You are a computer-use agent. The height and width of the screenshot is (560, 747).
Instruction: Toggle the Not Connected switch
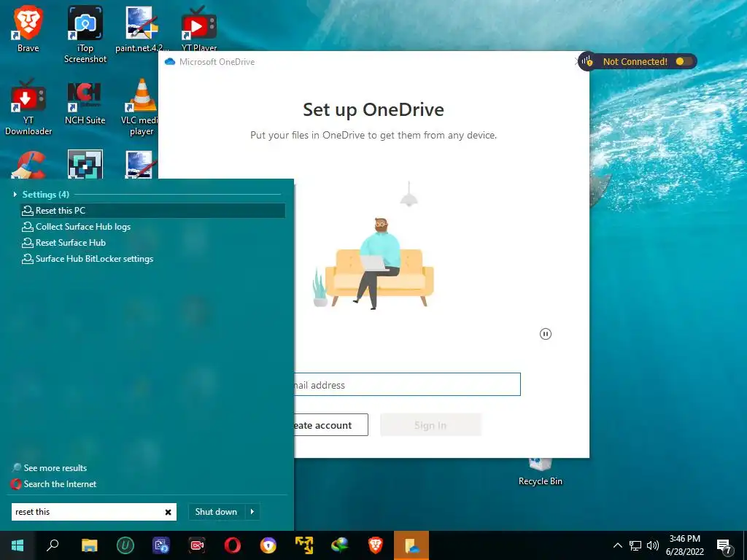click(x=684, y=61)
